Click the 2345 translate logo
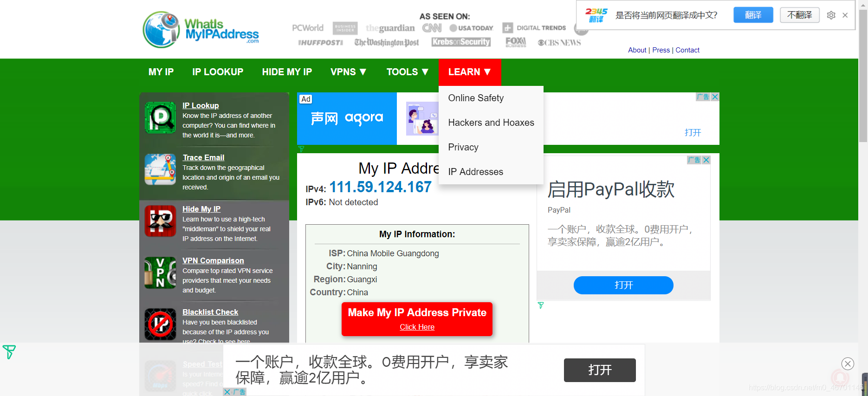 click(x=596, y=15)
